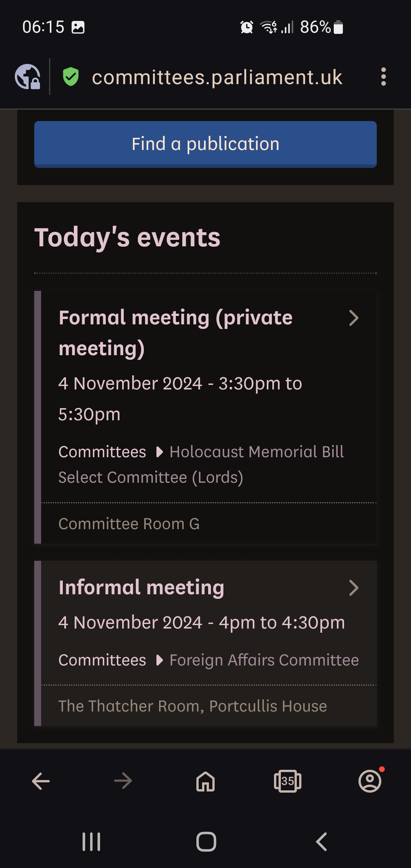
Task: Expand the Informal meeting event chevron
Action: [354, 588]
